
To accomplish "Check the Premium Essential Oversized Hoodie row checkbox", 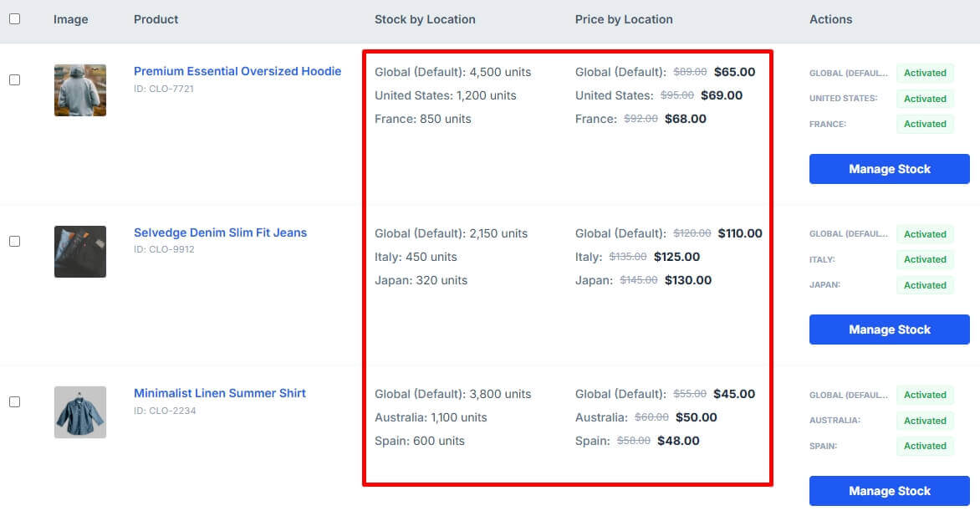I will (13, 81).
